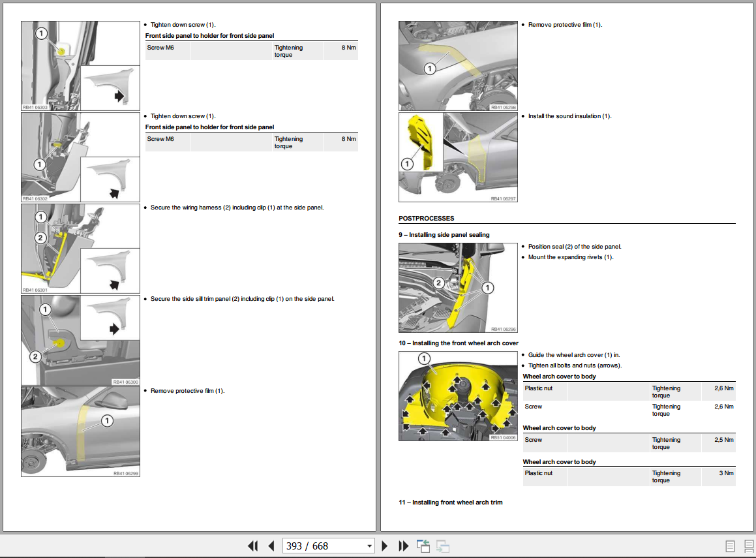This screenshot has height=558, width=756.
Task: Jump to the last page of the document
Action: [403, 546]
